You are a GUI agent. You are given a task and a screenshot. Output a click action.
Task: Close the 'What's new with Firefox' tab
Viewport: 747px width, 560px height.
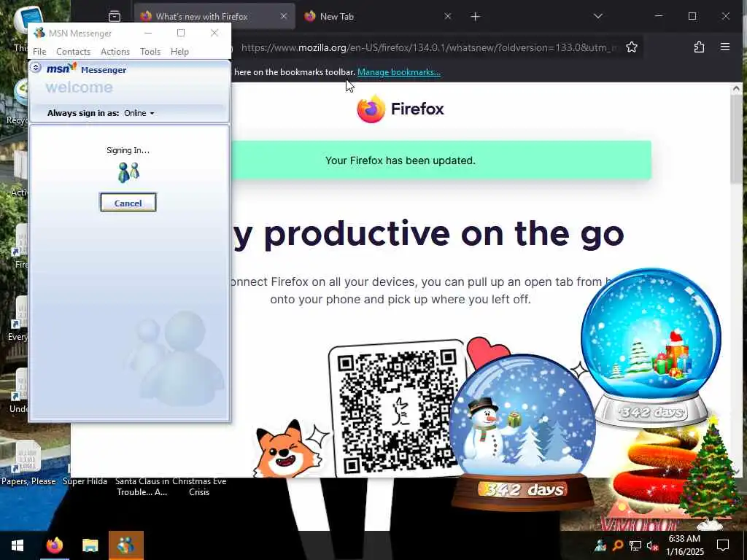[284, 17]
